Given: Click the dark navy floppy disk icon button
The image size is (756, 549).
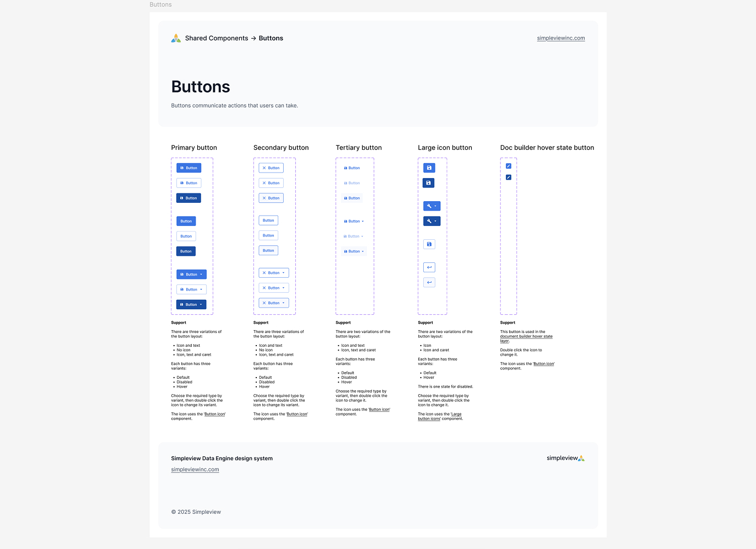Looking at the screenshot, I should click(428, 182).
